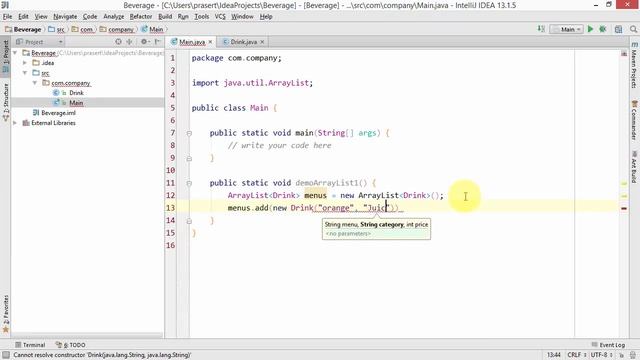The width and height of the screenshot is (640, 360).
Task: Open the Search Everywhere magnifier
Action: (633, 29)
